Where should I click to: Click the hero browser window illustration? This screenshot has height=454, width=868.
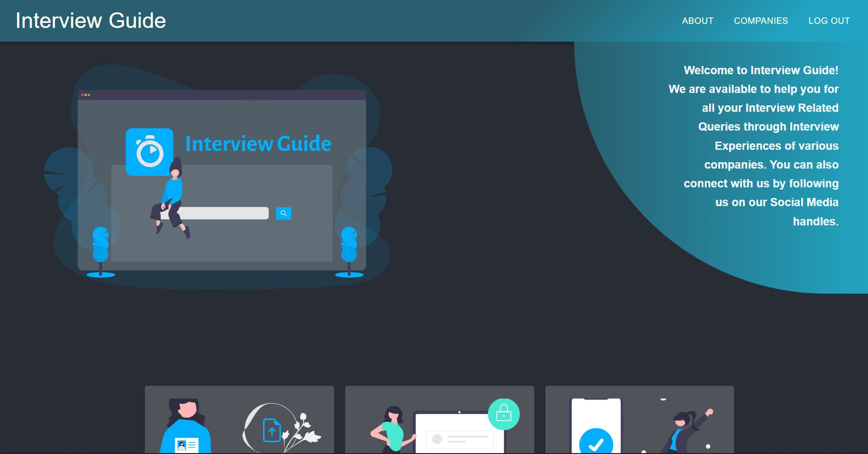point(222,180)
